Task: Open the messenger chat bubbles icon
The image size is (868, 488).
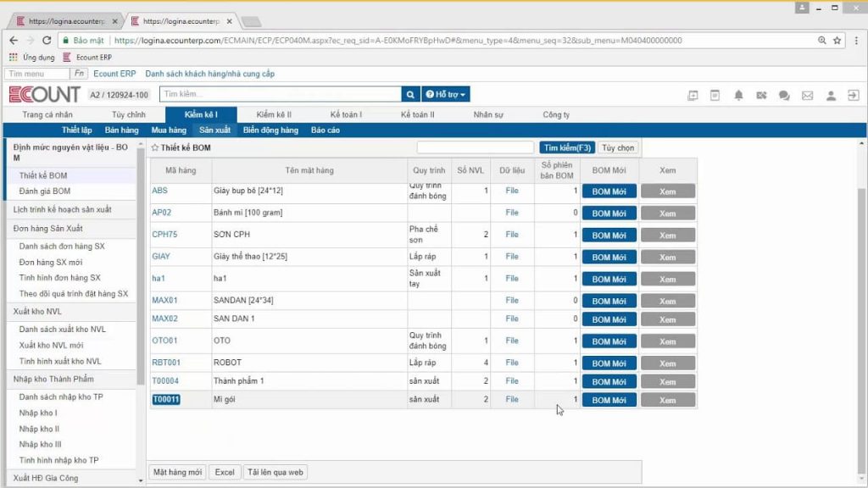Action: click(784, 95)
